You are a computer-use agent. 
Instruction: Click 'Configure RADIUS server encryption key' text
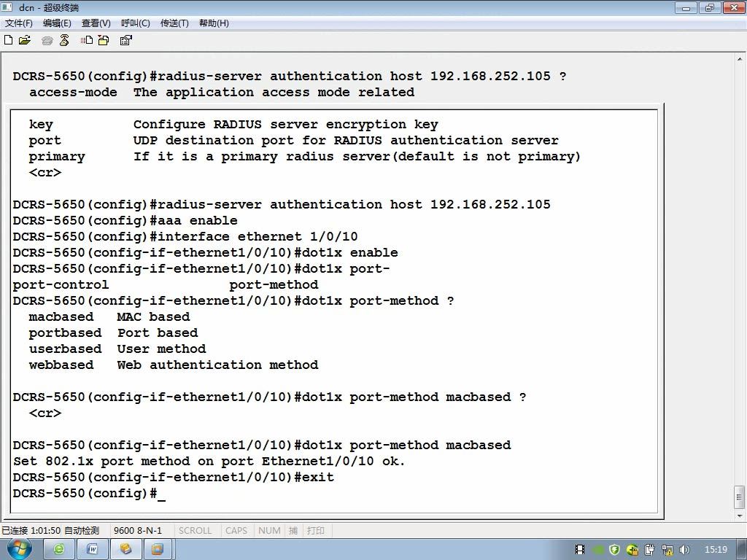pos(285,124)
